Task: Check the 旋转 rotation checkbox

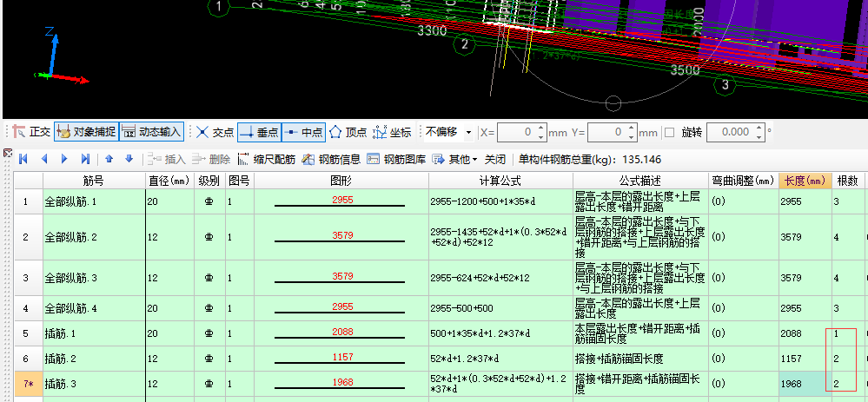Action: (669, 133)
